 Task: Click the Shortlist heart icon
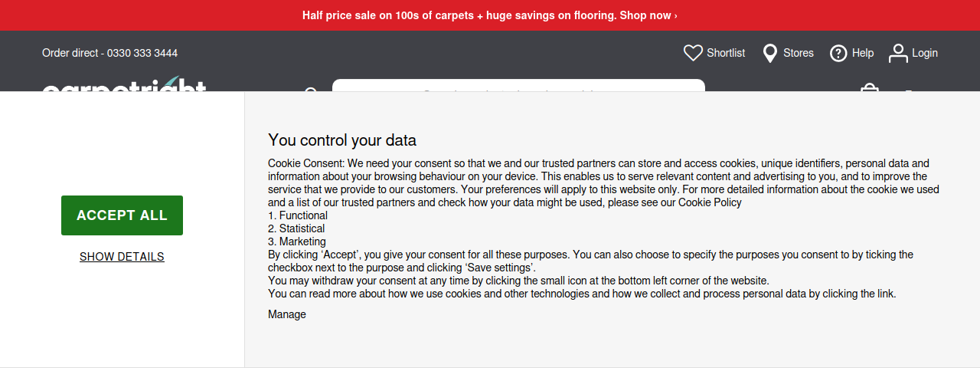(x=693, y=53)
